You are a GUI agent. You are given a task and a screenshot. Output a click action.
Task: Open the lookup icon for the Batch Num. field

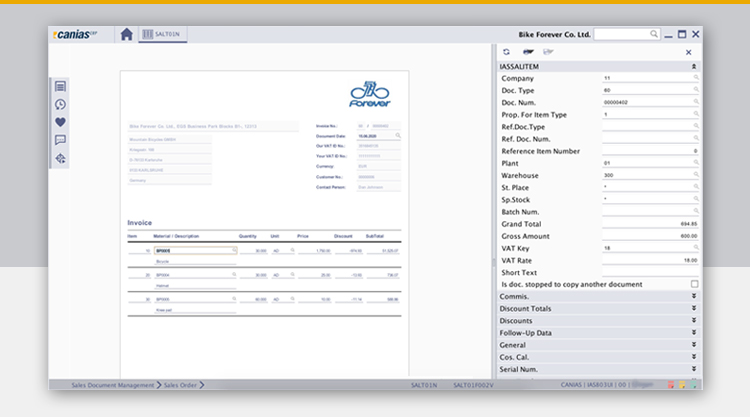point(696,211)
